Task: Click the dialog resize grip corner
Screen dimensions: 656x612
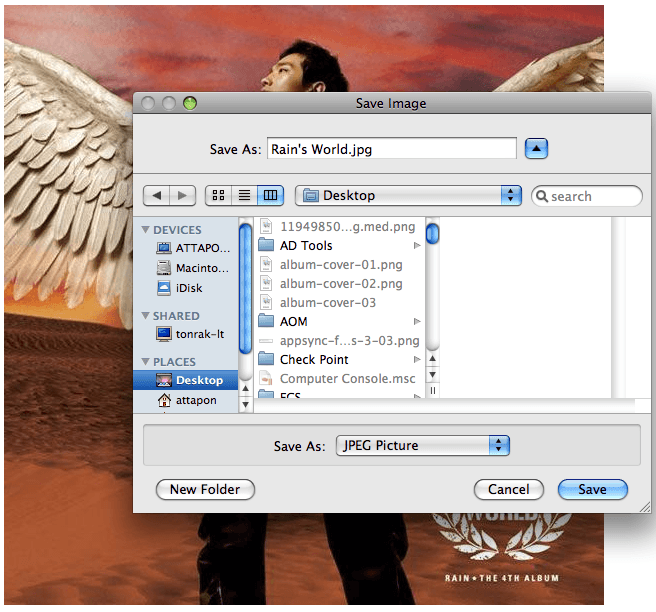Action: coord(645,507)
